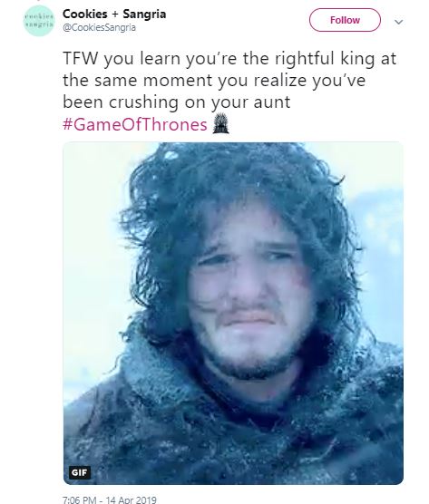Viewport: 429px width, 504px height.
Task: Click the 'rightful king' tweet text line
Action: (229, 59)
